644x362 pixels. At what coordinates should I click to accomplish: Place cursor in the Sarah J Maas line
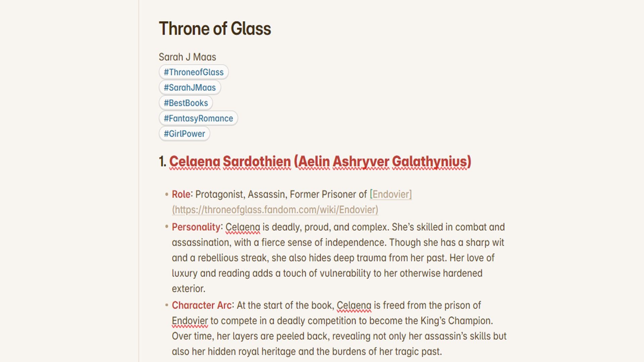187,57
